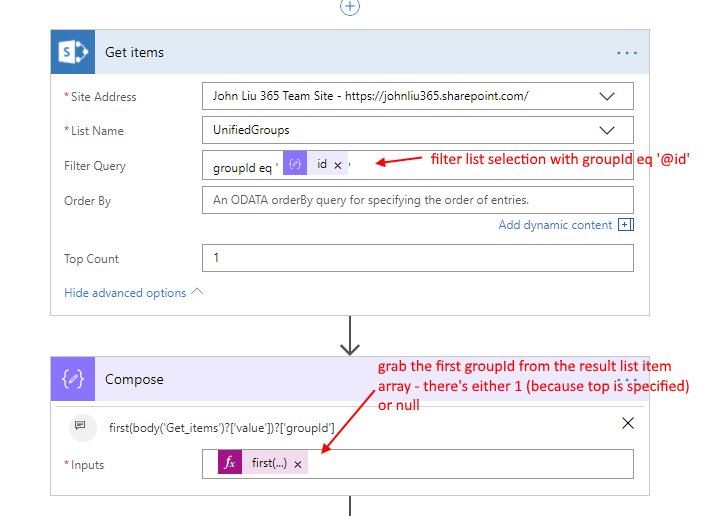Screen dimensions: 707x516
Task: Click the comment bubble icon in Compose
Action: (80, 426)
